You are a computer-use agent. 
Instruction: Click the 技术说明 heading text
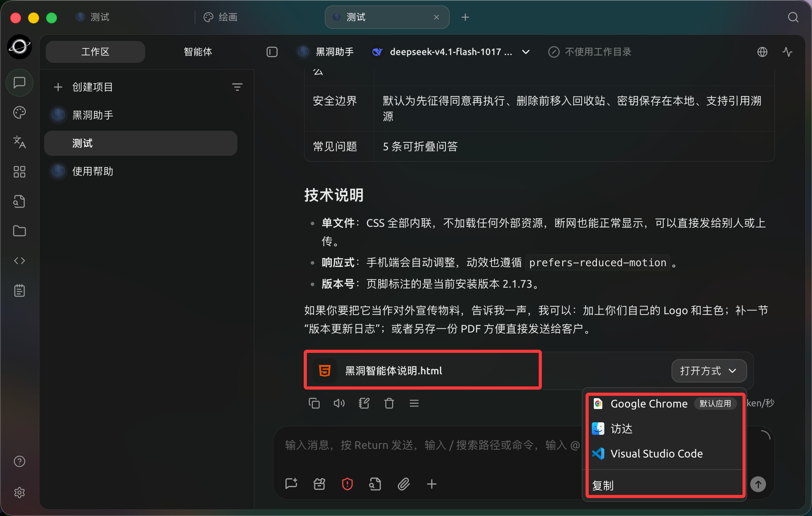334,195
